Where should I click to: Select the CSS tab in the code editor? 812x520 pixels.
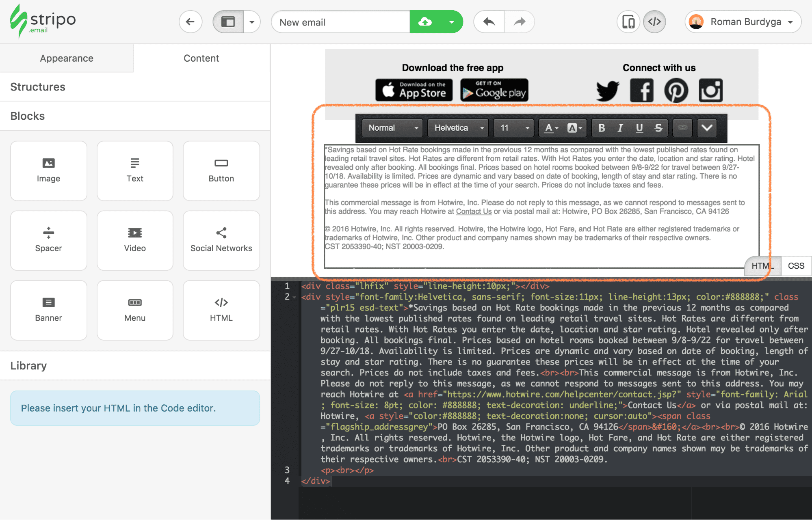[795, 265]
